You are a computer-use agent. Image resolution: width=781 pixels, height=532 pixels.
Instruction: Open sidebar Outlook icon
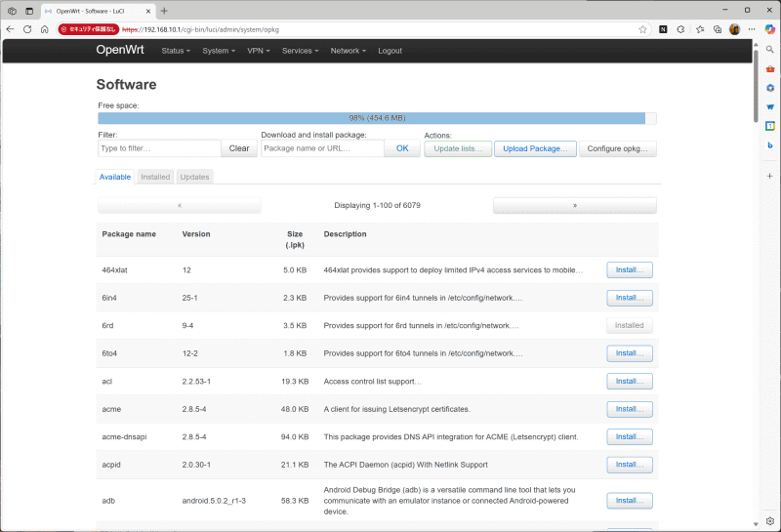(x=770, y=106)
